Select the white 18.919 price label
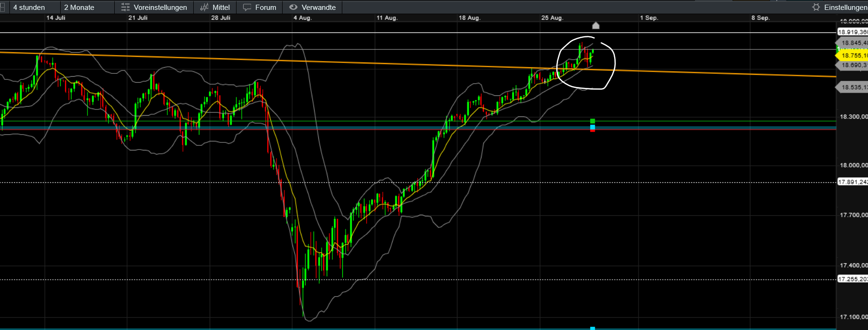Screen dimensions: 868x330 click(853, 32)
